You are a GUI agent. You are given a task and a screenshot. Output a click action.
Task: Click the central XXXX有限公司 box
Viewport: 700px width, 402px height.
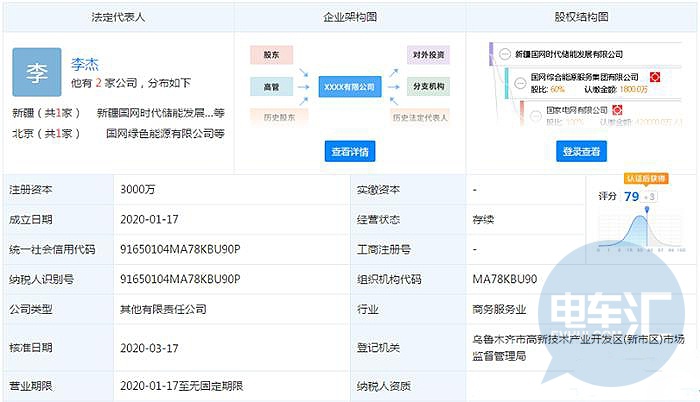pos(350,87)
